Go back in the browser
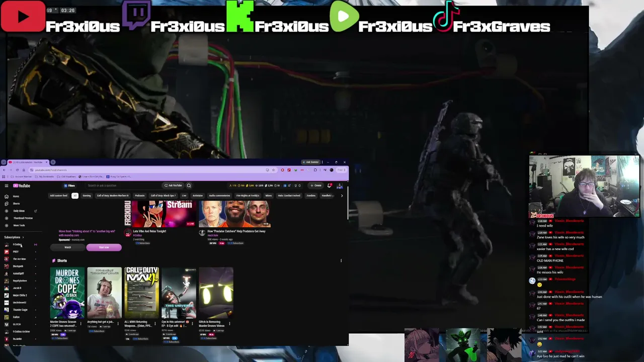 click(x=5, y=170)
